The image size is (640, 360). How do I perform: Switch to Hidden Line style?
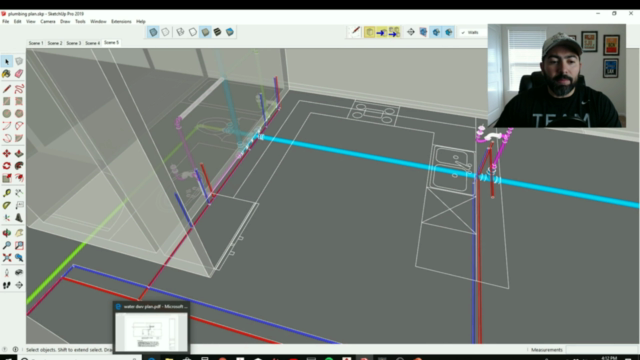tap(193, 32)
